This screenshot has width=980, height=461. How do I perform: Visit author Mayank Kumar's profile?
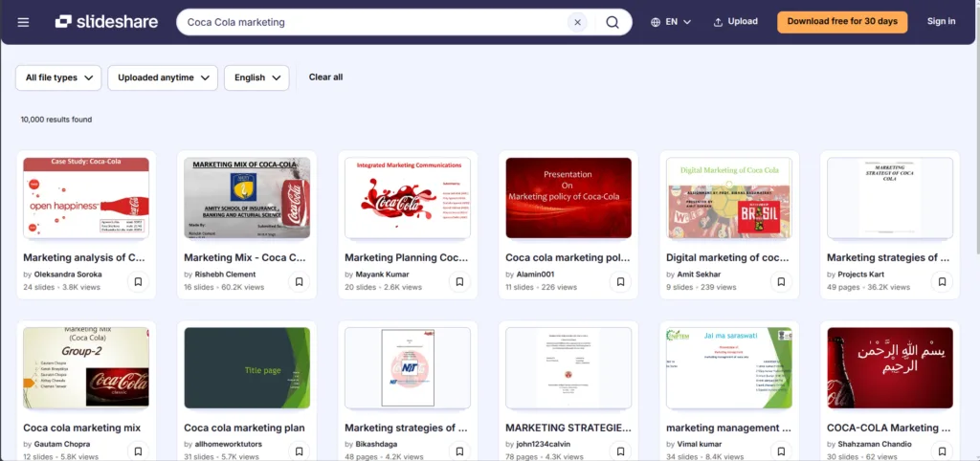pyautogui.click(x=383, y=274)
